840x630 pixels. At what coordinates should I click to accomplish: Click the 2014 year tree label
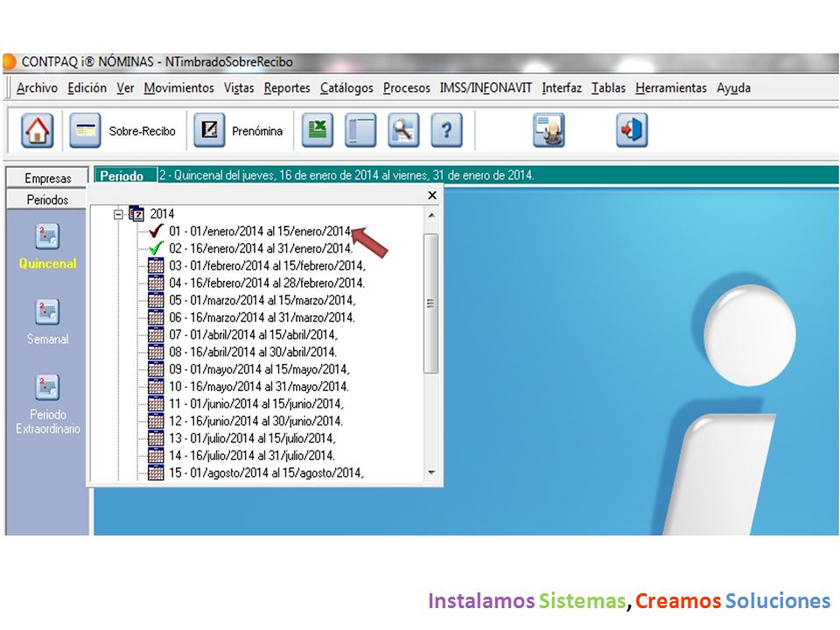point(162,213)
